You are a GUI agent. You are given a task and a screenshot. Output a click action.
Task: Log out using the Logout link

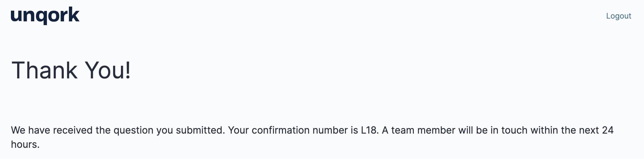point(618,16)
